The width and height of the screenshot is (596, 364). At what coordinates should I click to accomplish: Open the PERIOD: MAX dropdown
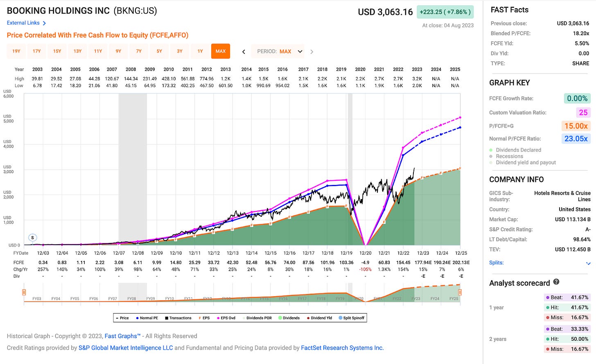278,52
